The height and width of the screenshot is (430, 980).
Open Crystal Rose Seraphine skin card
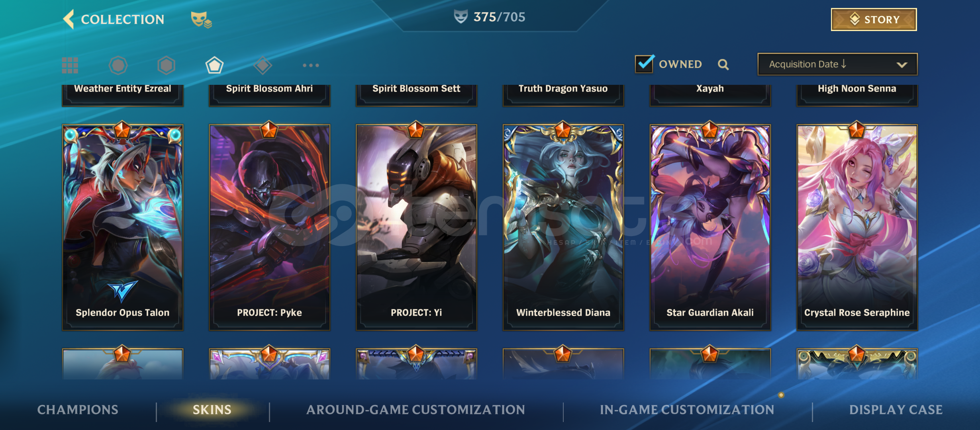pyautogui.click(x=857, y=227)
